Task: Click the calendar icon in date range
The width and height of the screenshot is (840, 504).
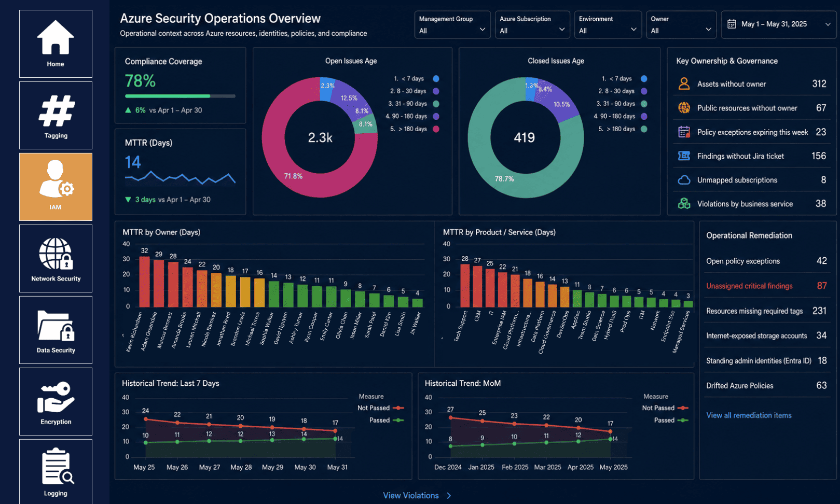Action: pos(732,24)
